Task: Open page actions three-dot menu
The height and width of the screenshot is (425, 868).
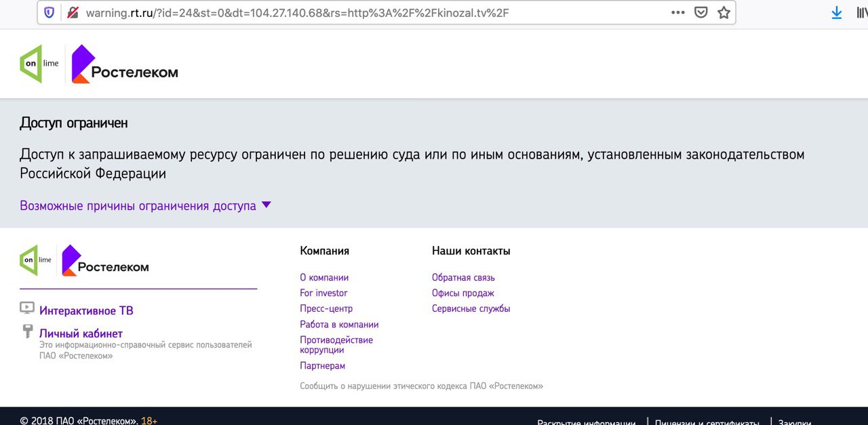Action: pos(678,12)
